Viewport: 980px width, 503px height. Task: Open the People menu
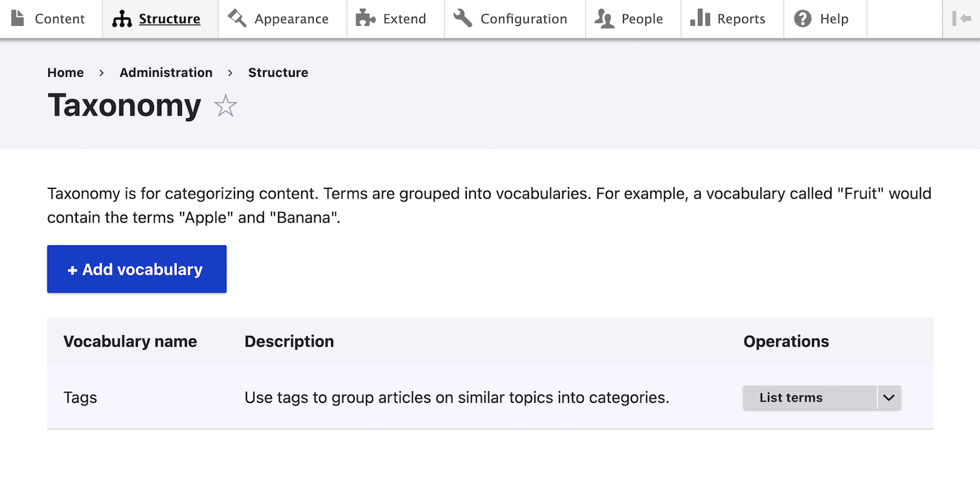point(632,19)
